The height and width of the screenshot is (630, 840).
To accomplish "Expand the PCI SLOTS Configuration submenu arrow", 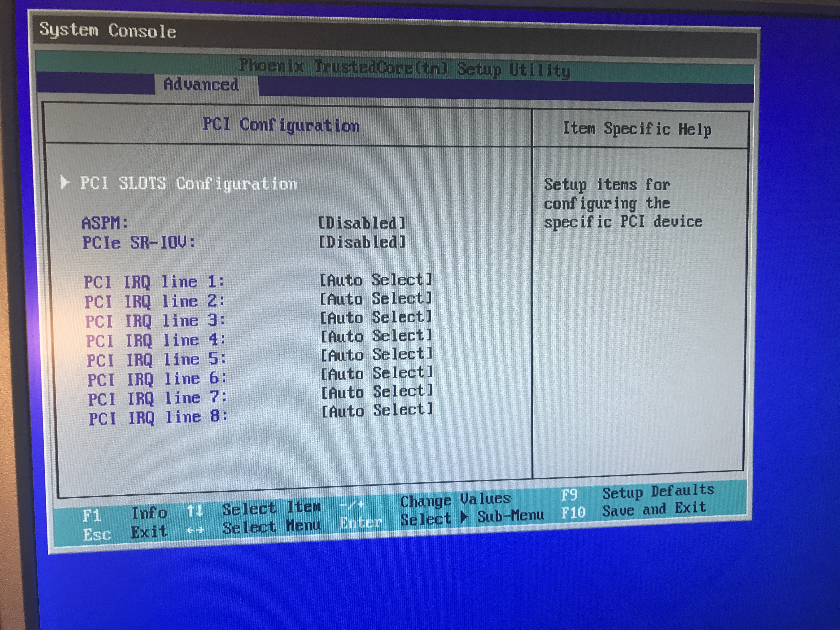I will tap(65, 182).
